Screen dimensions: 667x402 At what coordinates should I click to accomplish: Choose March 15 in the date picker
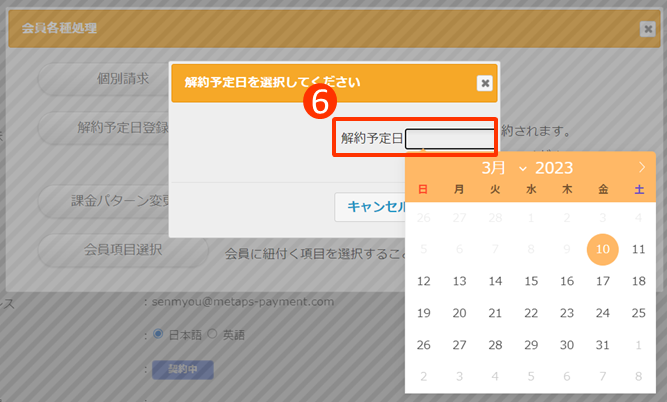click(531, 281)
